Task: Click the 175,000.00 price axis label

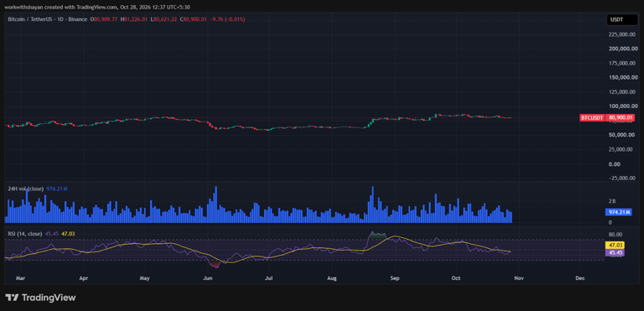Action: (x=623, y=63)
